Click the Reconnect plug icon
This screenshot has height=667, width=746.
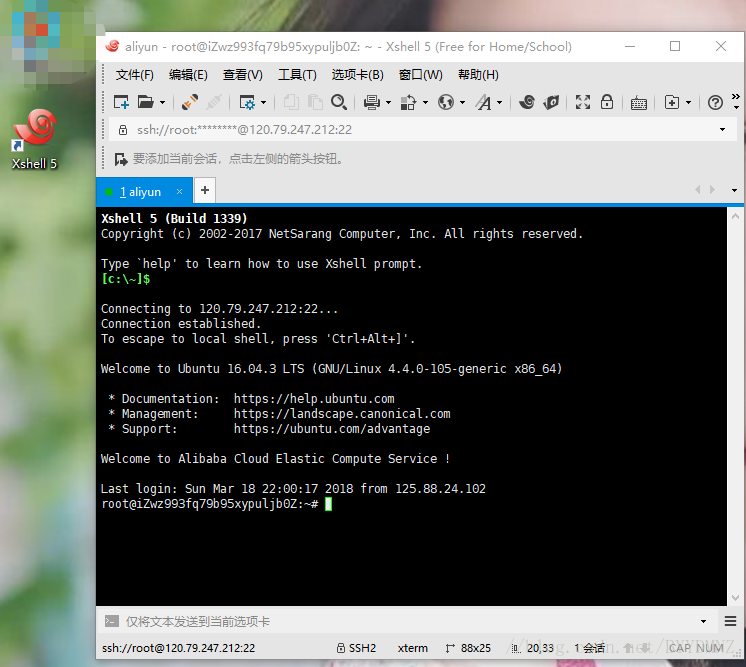[190, 102]
